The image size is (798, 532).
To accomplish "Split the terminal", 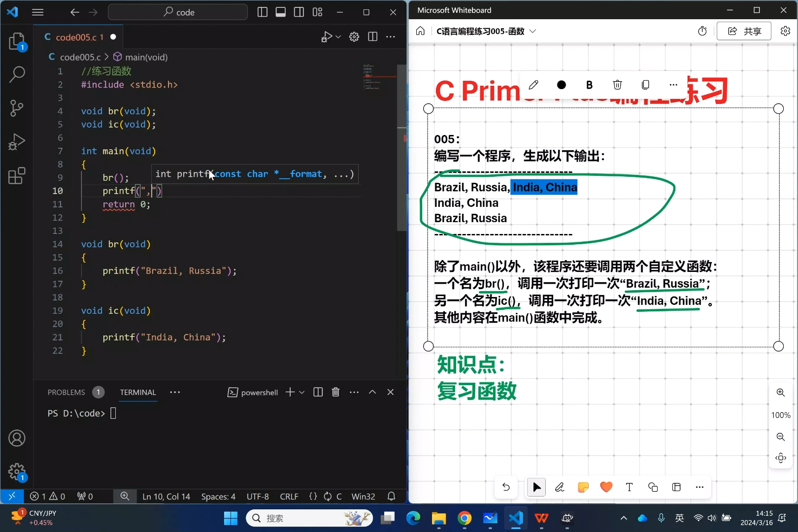I will tap(318, 392).
